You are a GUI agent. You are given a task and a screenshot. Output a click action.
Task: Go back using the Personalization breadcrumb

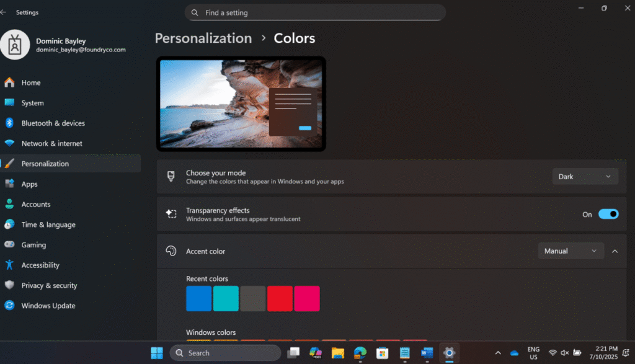click(x=203, y=38)
